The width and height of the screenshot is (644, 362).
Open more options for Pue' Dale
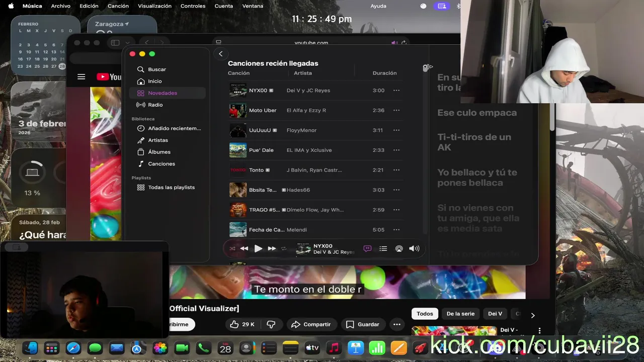click(396, 150)
